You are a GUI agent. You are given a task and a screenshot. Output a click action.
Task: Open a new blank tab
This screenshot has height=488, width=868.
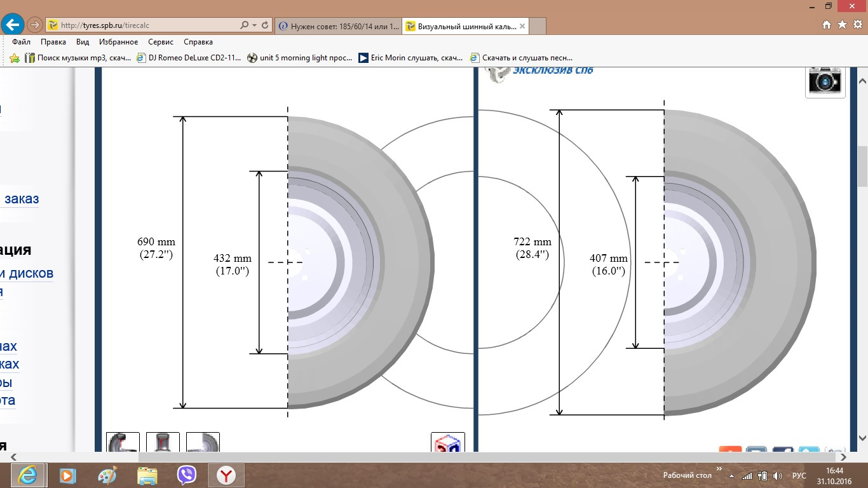pyautogui.click(x=538, y=26)
